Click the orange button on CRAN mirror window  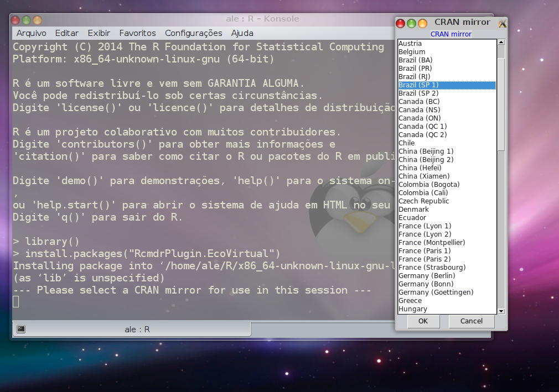[x=422, y=23]
